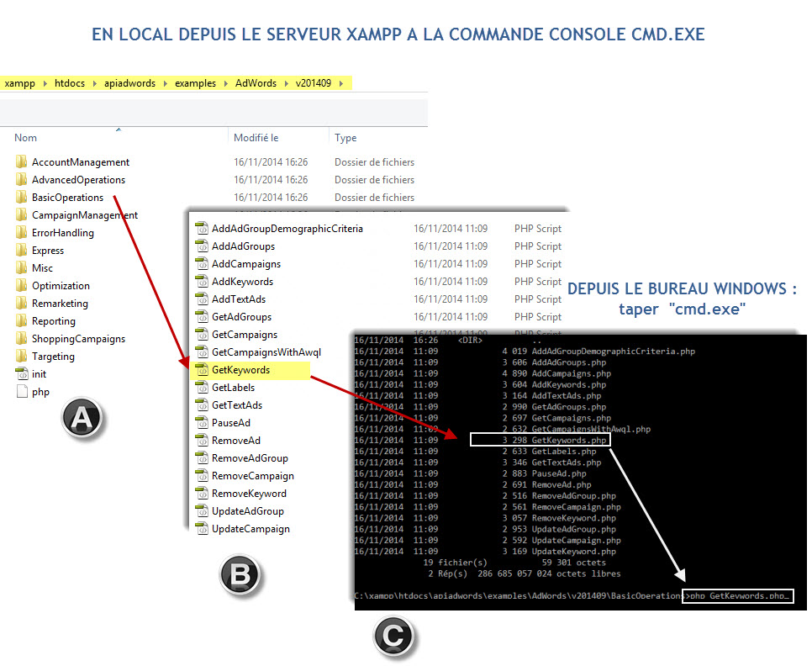The height and width of the screenshot is (666, 812).
Task: Click the AddCampaigns script icon
Action: [x=202, y=263]
